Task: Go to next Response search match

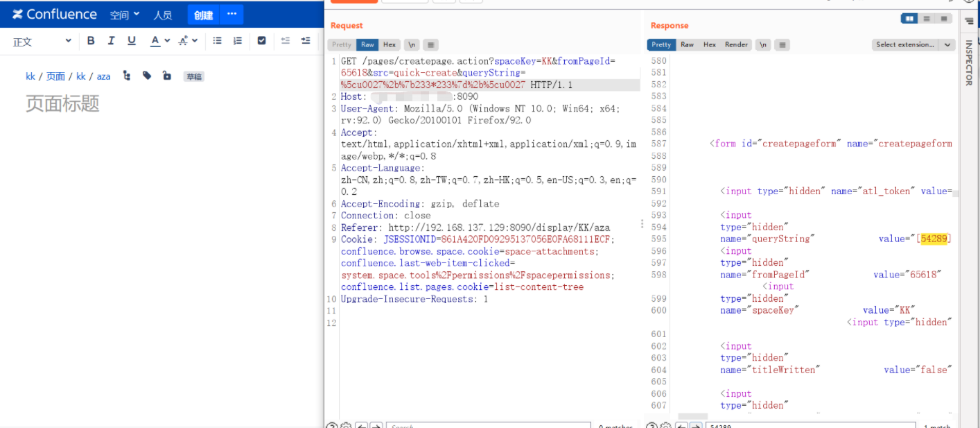Action: [695, 426]
